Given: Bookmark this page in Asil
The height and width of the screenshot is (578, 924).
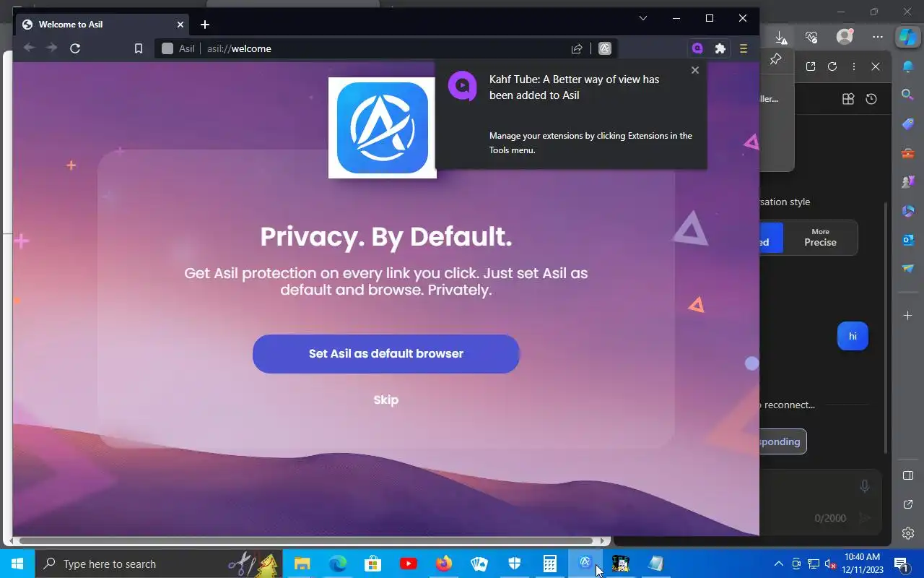Looking at the screenshot, I should 139,48.
